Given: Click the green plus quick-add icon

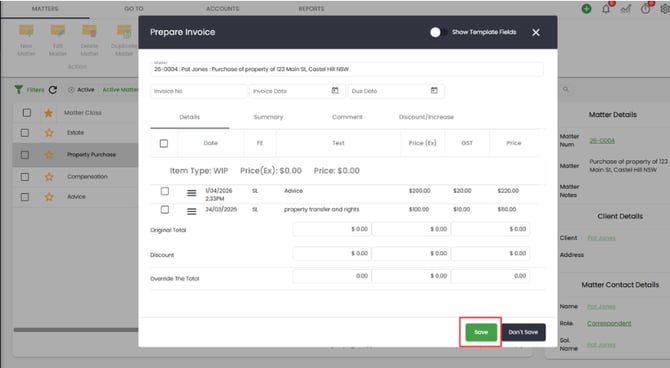Looking at the screenshot, I should (x=586, y=9).
